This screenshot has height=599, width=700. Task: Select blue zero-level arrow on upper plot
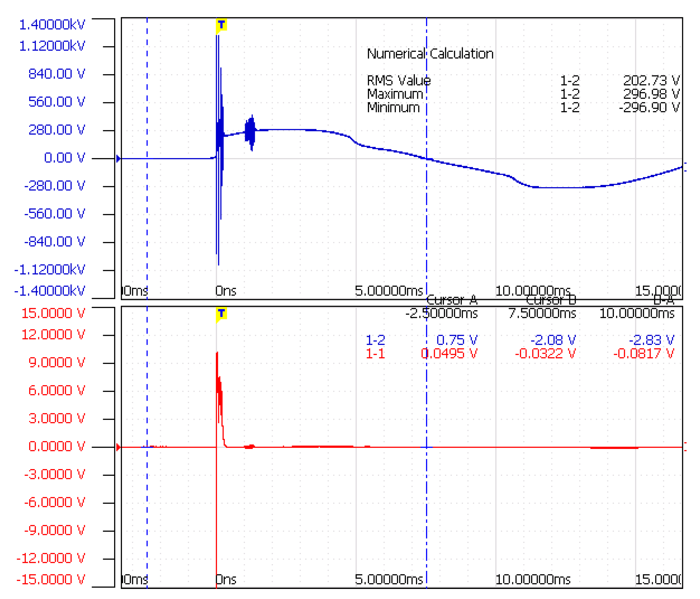point(118,159)
